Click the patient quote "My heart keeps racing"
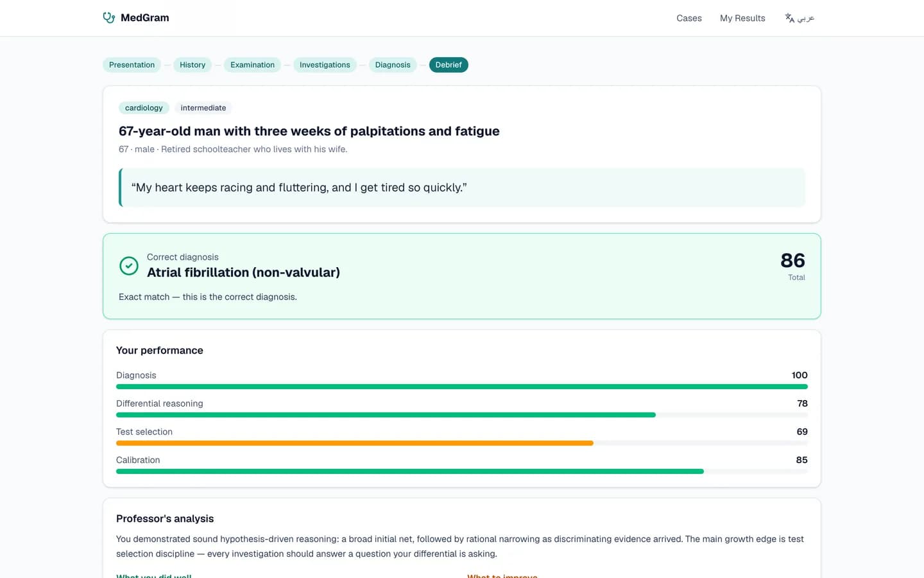This screenshot has height=578, width=924. [299, 188]
